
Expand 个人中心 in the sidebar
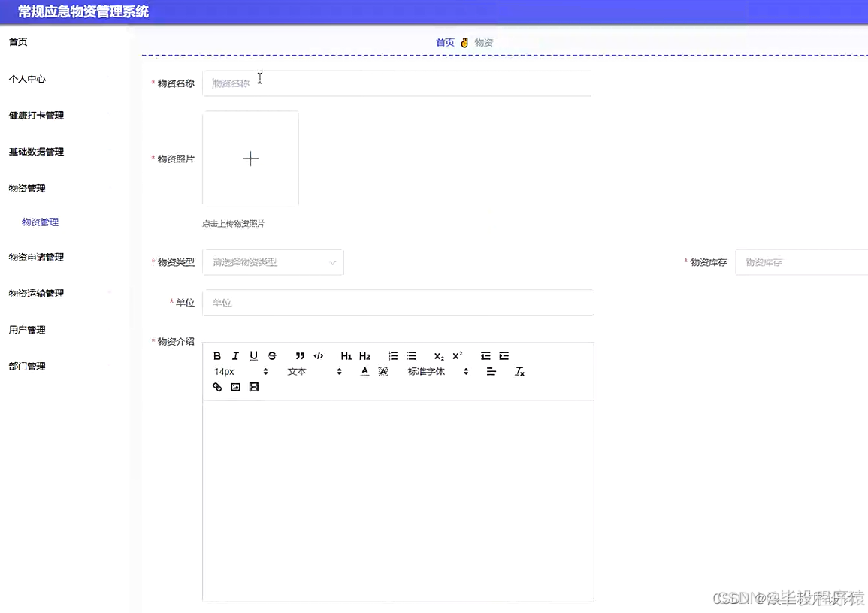coord(27,79)
